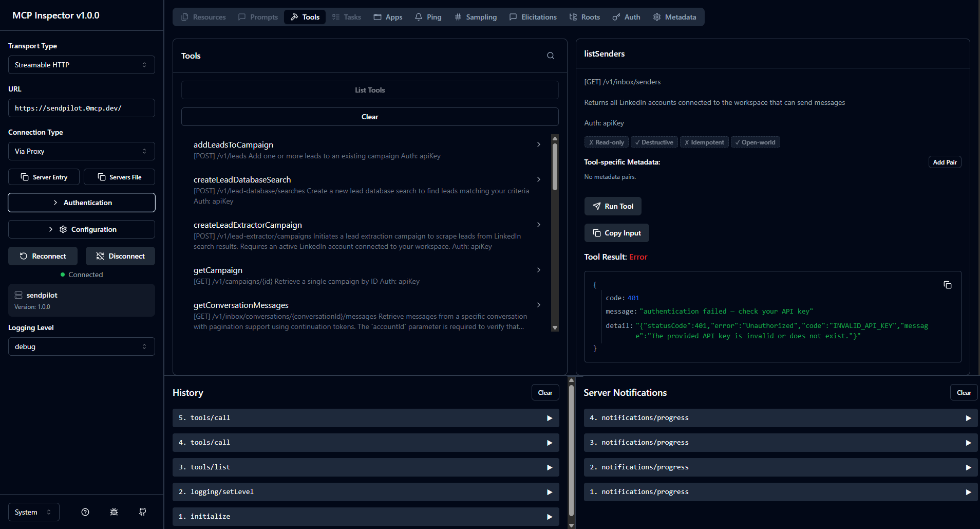The image size is (980, 529).
Task: Expand the Configuration section
Action: tap(82, 229)
